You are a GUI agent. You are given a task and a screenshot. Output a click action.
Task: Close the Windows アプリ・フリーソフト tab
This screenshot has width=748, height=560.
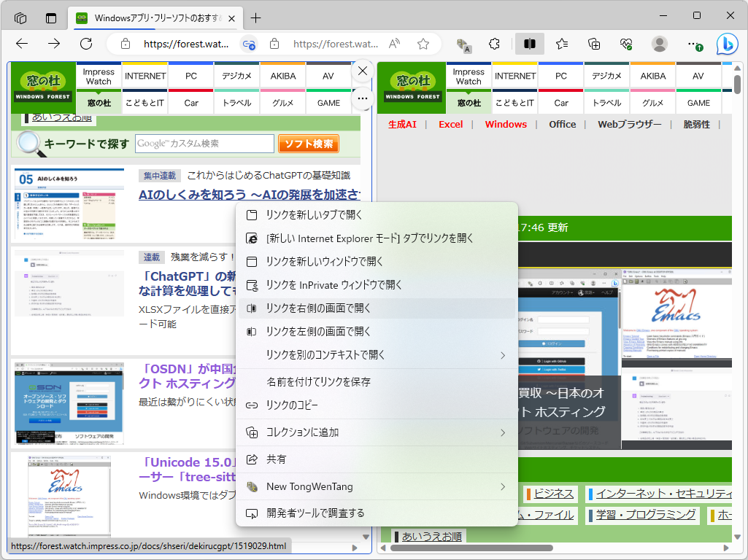(231, 18)
